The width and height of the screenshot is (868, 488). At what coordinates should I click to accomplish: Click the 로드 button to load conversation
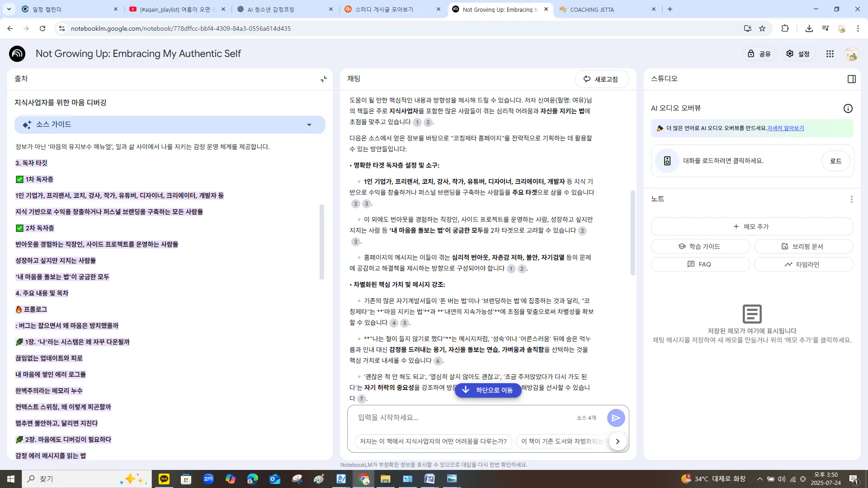click(835, 160)
